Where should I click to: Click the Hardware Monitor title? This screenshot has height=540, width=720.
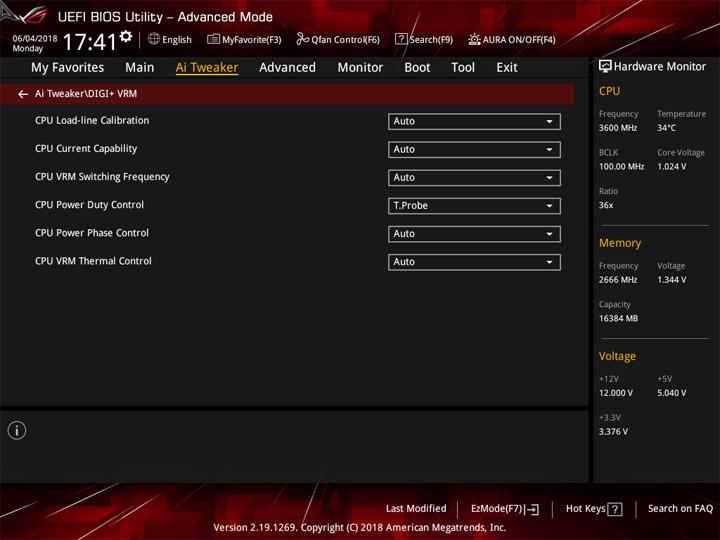(x=659, y=67)
